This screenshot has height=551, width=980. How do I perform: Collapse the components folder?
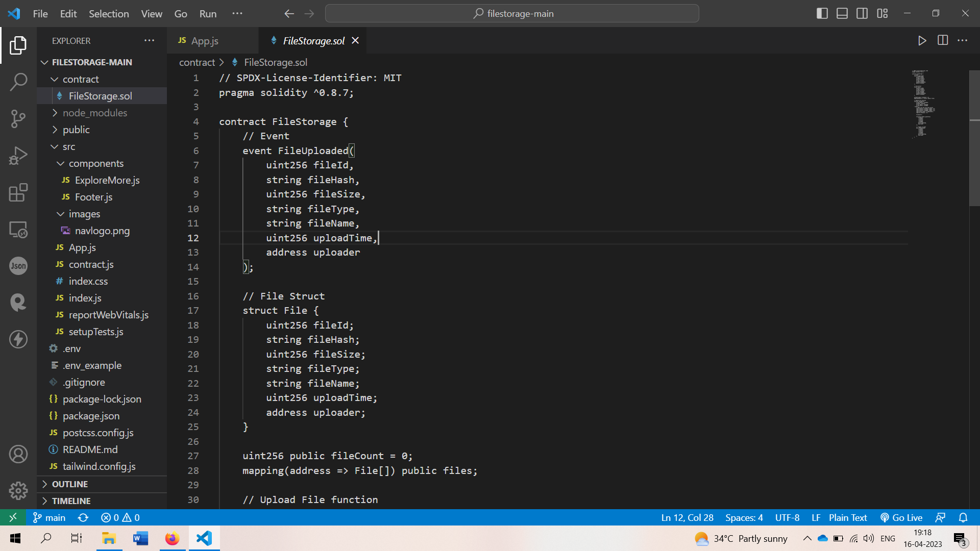coord(96,163)
